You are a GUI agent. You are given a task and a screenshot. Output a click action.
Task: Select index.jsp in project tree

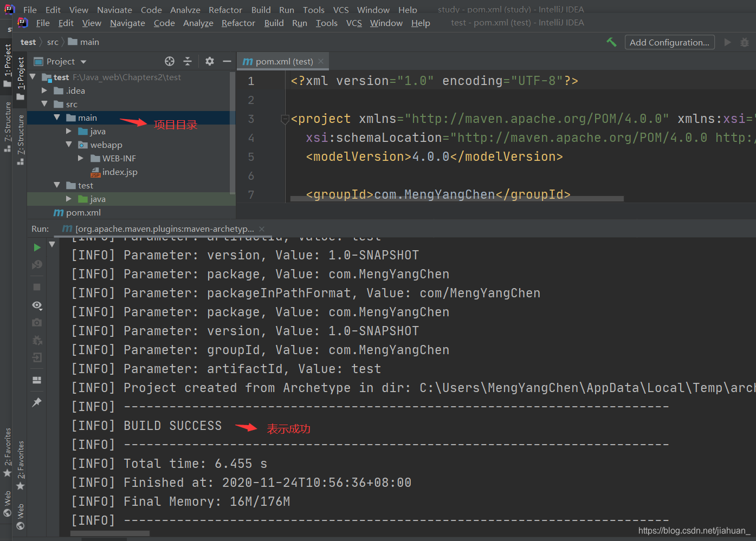pos(119,172)
